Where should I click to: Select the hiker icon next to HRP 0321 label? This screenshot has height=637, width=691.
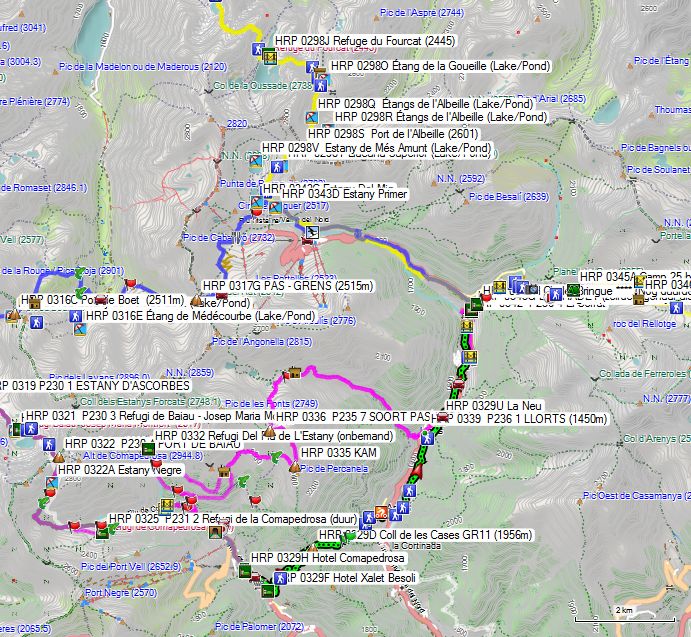click(x=32, y=428)
